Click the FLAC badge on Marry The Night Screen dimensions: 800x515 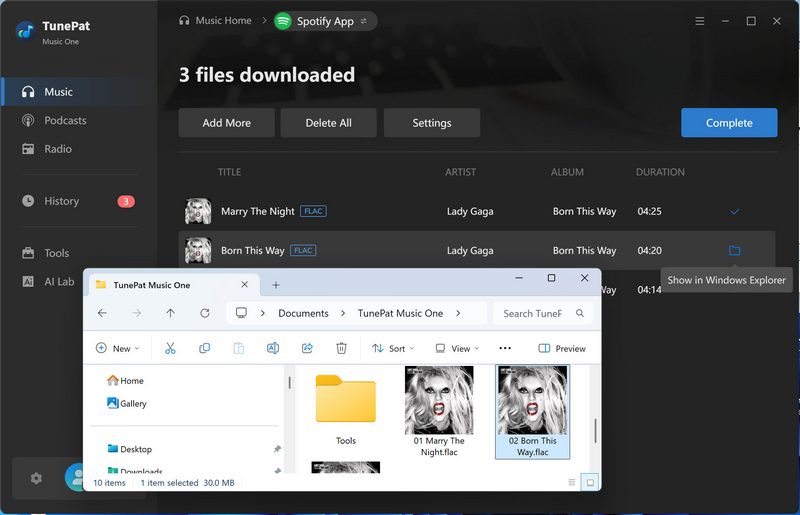tap(313, 211)
